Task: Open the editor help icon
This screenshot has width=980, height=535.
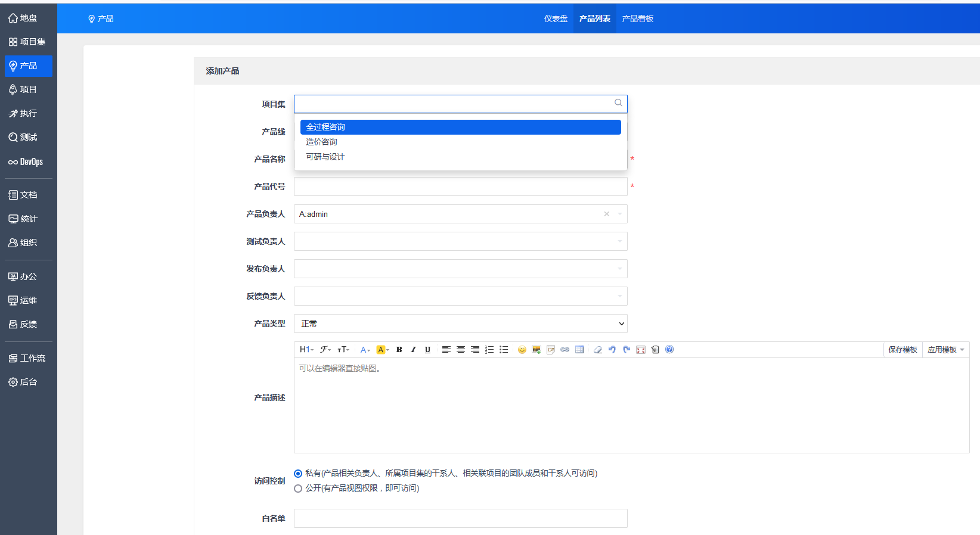Action: [669, 350]
